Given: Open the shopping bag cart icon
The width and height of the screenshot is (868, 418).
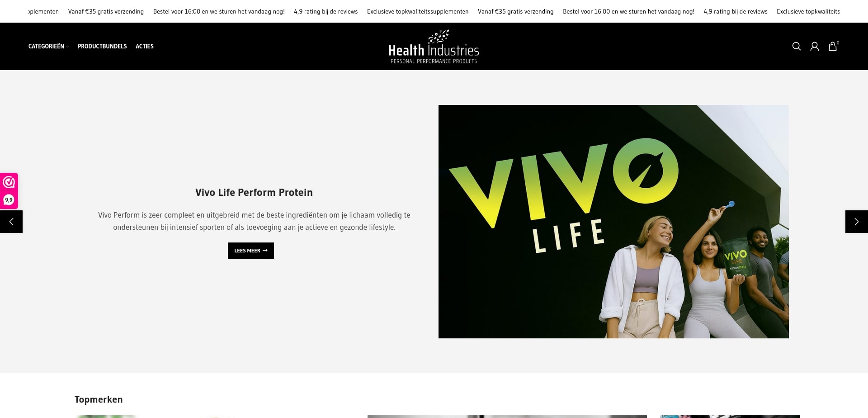Looking at the screenshot, I should pos(833,46).
